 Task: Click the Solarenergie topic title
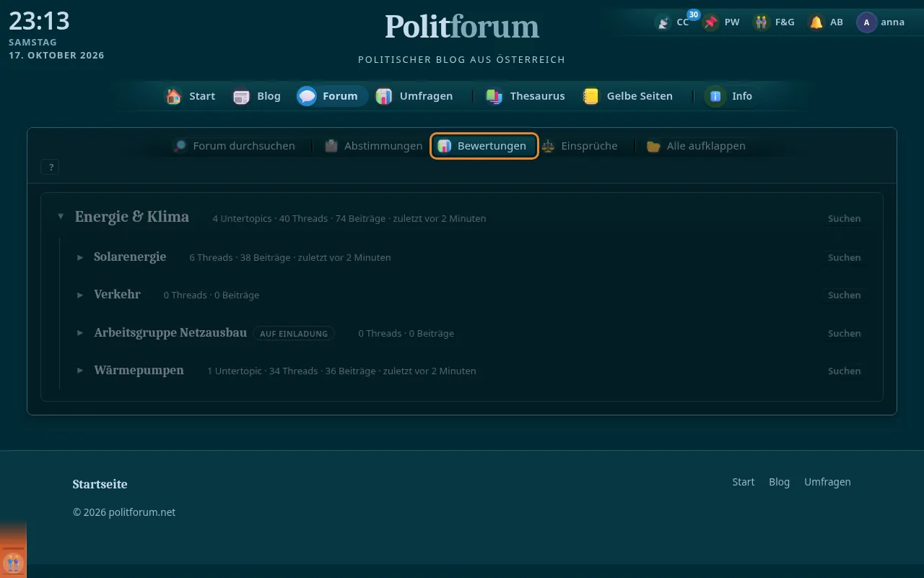[130, 257]
